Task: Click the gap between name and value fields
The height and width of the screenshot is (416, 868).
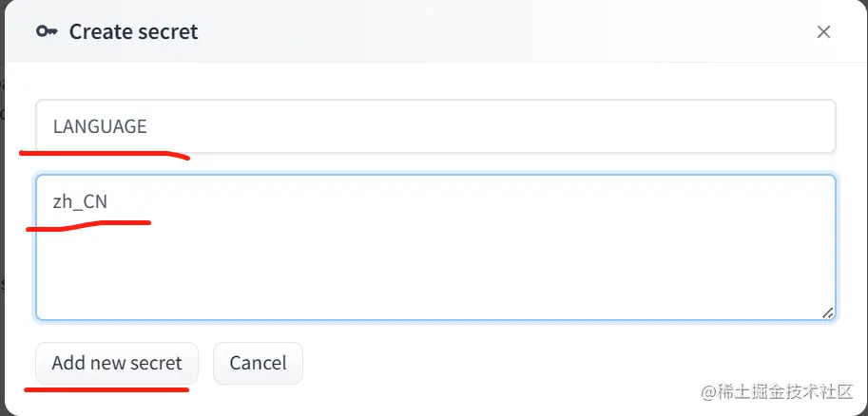Action: [x=435, y=163]
